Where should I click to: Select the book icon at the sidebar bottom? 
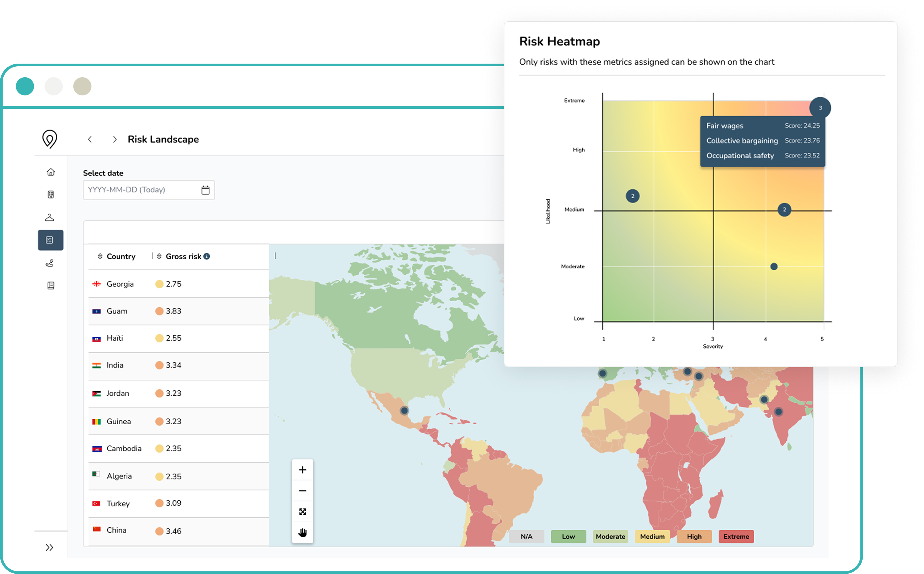coord(50,285)
